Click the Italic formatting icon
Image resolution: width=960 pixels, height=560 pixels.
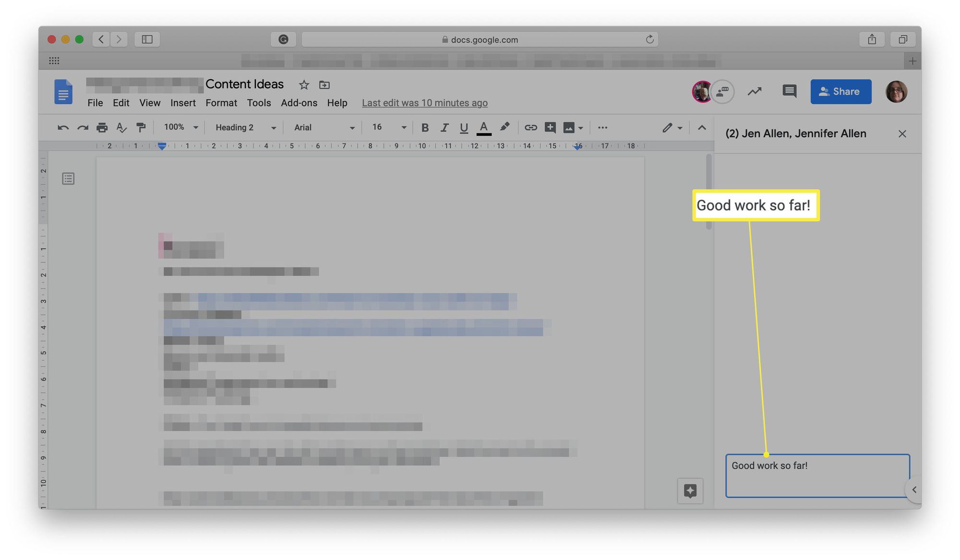[x=444, y=127]
